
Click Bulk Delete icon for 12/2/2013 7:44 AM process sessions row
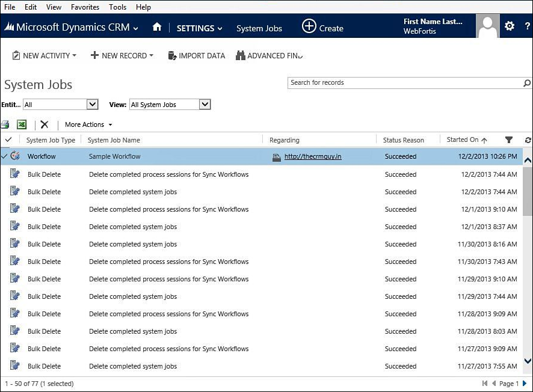tap(15, 174)
